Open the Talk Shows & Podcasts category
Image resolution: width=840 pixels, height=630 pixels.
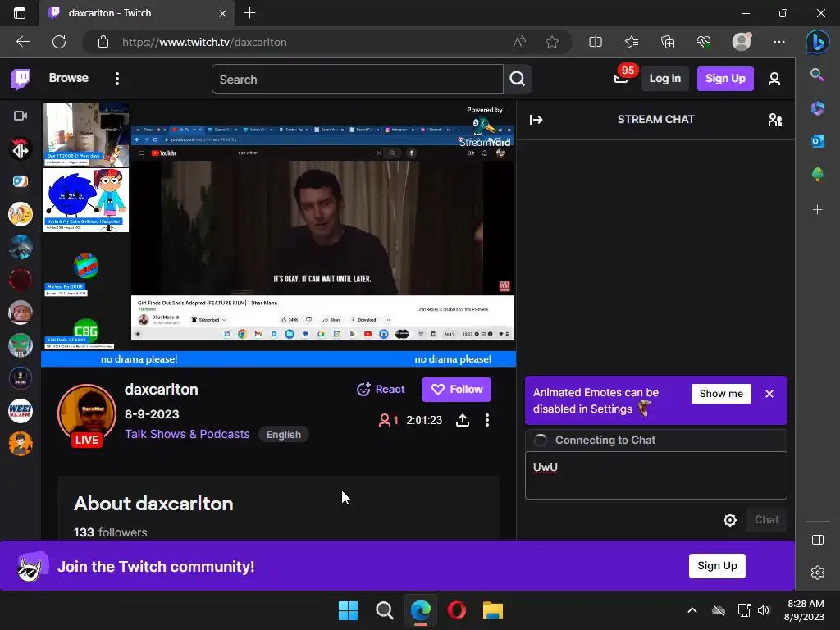tap(187, 434)
